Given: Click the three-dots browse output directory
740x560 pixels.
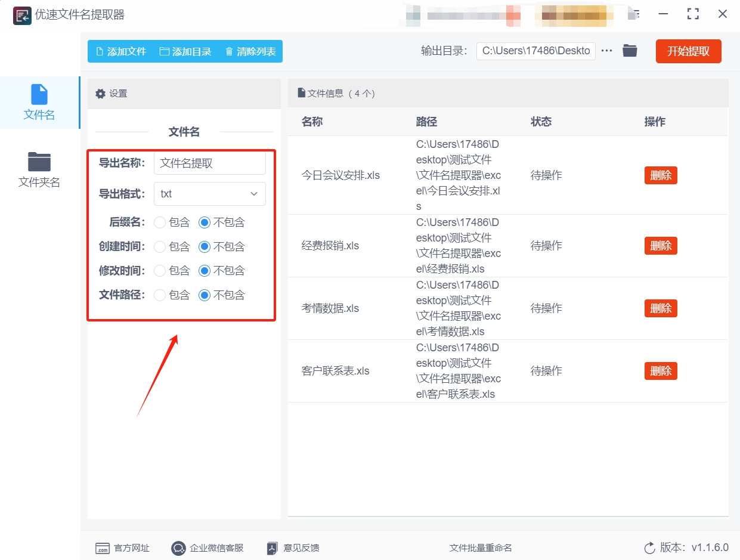Looking at the screenshot, I should click(x=607, y=51).
